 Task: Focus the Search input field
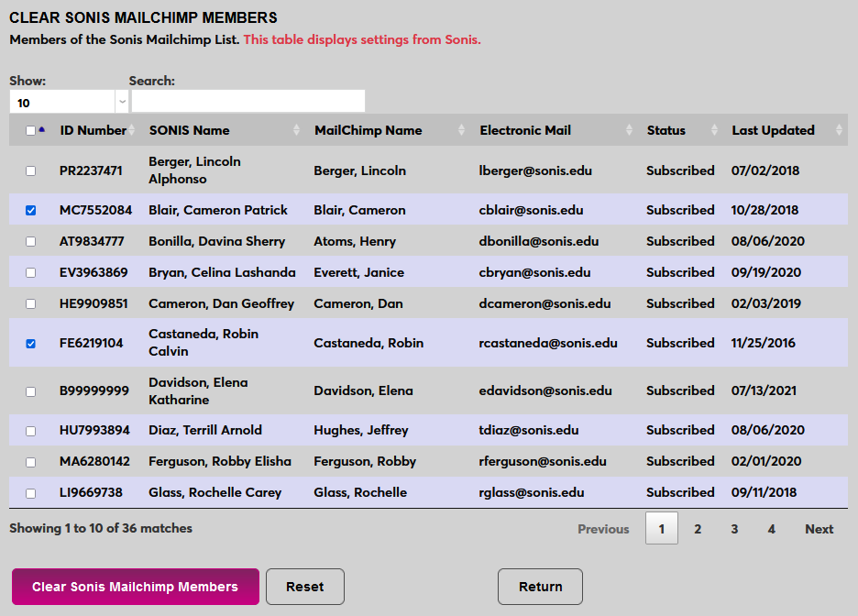point(248,101)
